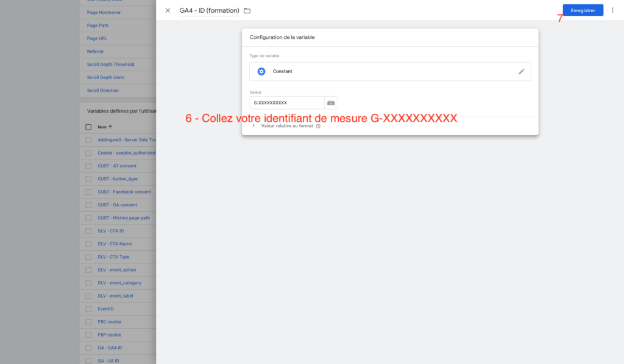Open FBC cookie variable link
The width and height of the screenshot is (624, 364).
click(x=110, y=322)
